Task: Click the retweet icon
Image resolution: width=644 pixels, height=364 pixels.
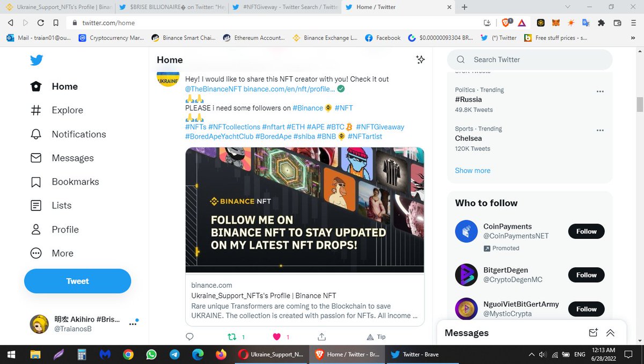Action: pos(232,337)
